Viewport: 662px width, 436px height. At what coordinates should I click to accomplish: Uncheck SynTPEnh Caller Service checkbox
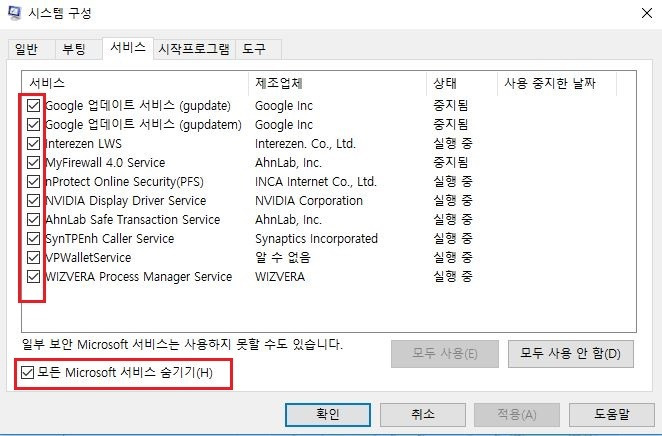click(33, 238)
